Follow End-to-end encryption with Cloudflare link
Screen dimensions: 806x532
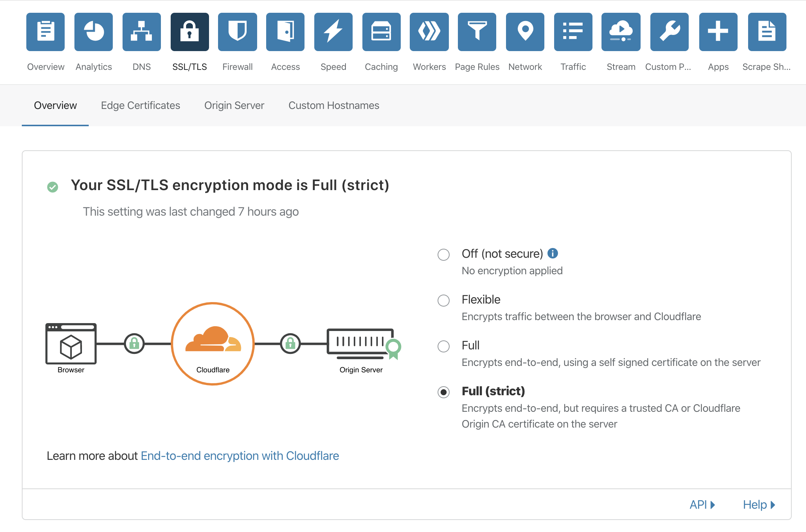(240, 456)
